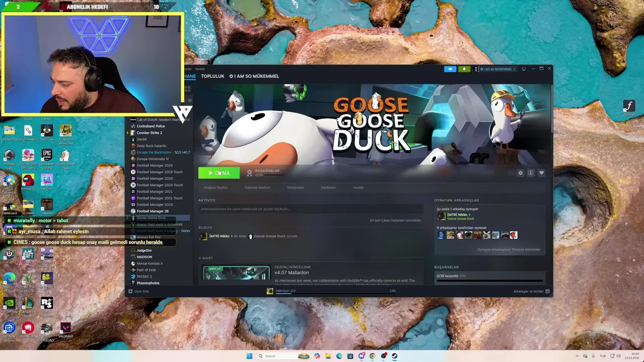
Task: Select Contraband Police in library list
Action: [150, 126]
